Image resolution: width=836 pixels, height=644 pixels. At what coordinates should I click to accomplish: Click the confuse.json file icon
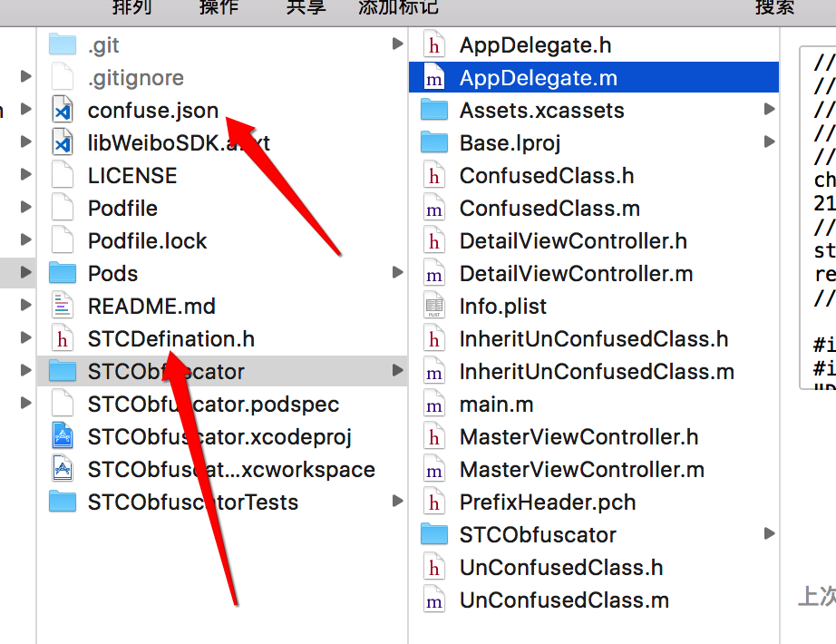(63, 111)
